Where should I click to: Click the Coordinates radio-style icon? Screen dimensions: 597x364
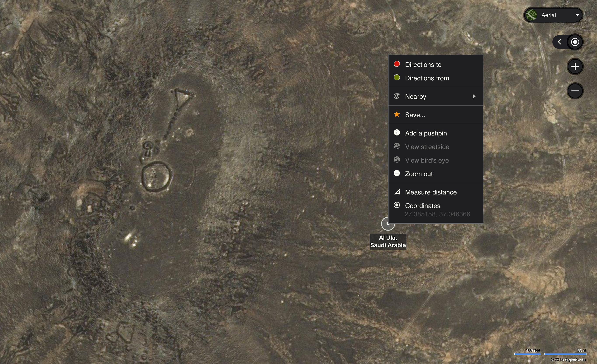[x=397, y=205]
